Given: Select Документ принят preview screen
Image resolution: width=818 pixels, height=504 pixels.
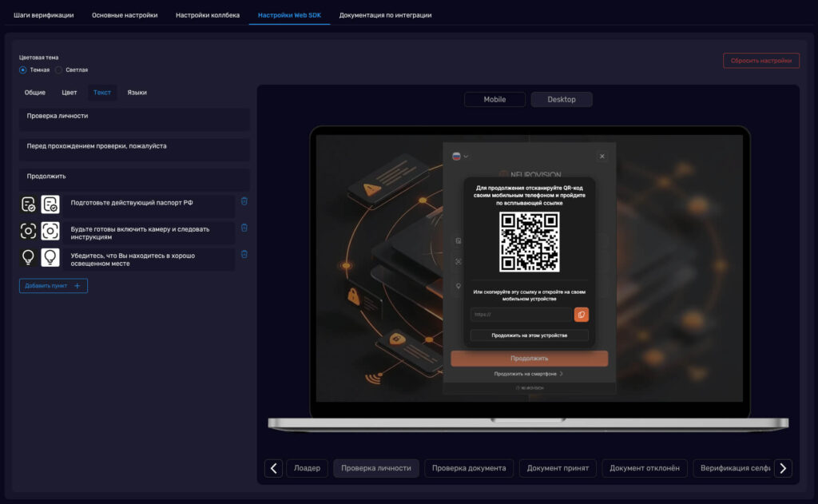Looking at the screenshot, I should pos(558,469).
